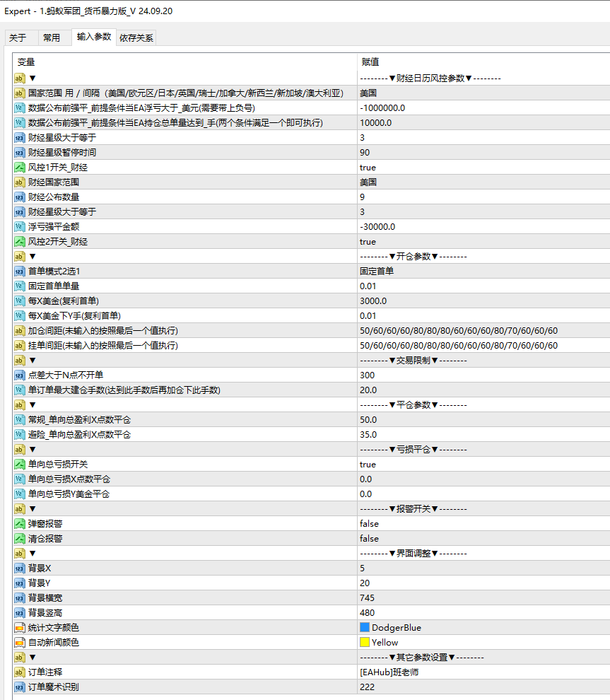
Task: Switch to the 常用 tab
Action: click(52, 38)
